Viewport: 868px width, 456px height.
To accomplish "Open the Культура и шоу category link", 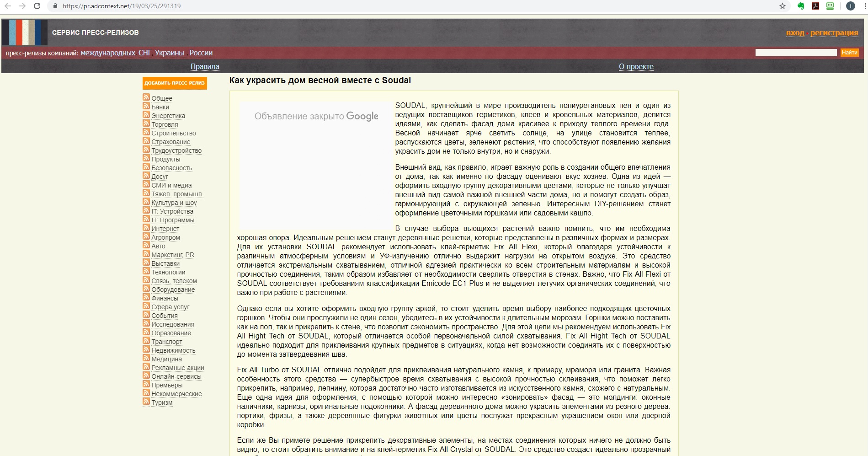I will click(x=174, y=203).
